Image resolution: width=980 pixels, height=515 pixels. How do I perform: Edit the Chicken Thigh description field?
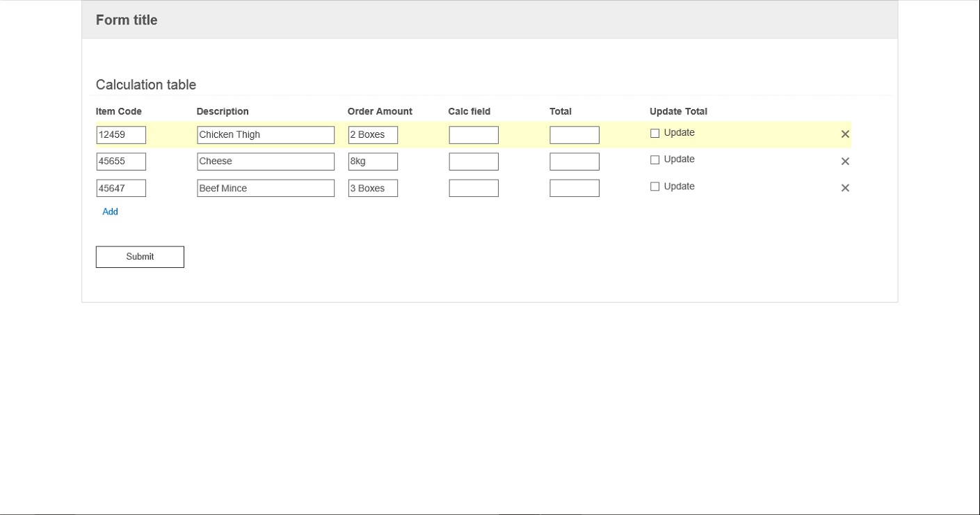266,135
